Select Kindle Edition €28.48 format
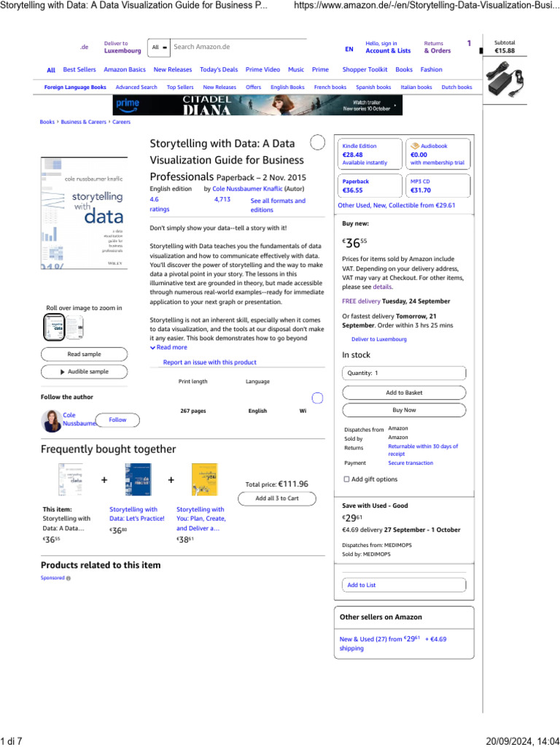The height and width of the screenshot is (747, 560). point(370,154)
